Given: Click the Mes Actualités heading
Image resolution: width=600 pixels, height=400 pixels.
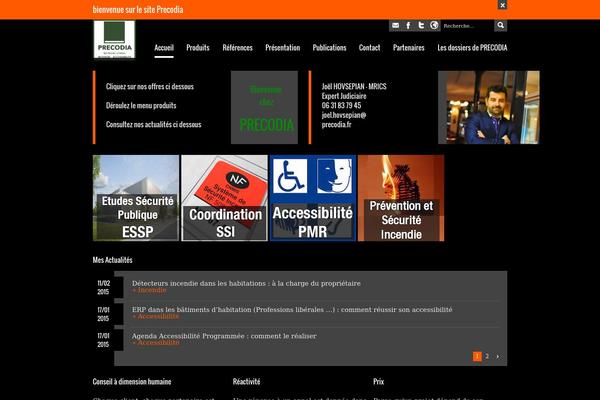Looking at the screenshot, I should [112, 260].
